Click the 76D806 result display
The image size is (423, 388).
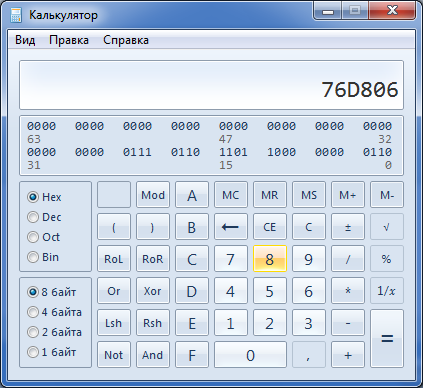(211, 85)
